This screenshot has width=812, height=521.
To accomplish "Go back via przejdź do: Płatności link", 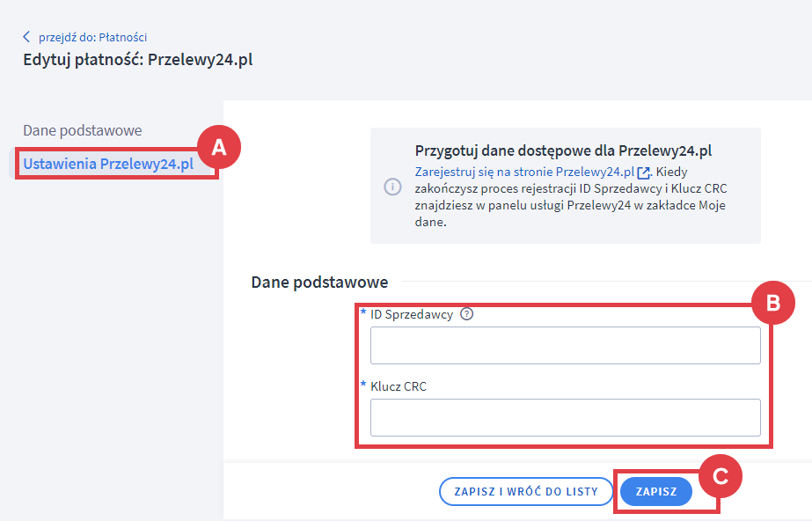I will (92, 37).
